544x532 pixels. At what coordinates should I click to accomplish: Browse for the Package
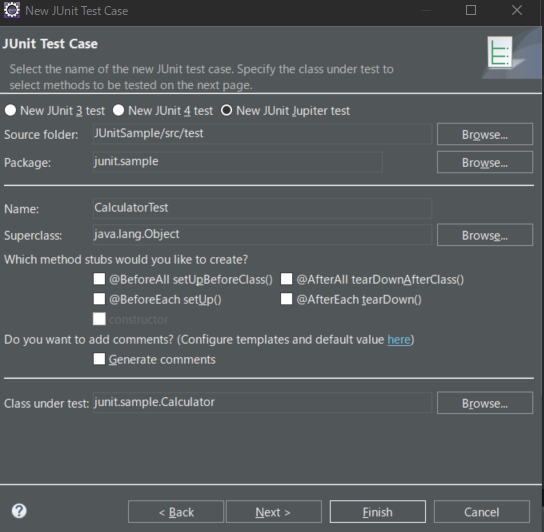pyautogui.click(x=485, y=162)
